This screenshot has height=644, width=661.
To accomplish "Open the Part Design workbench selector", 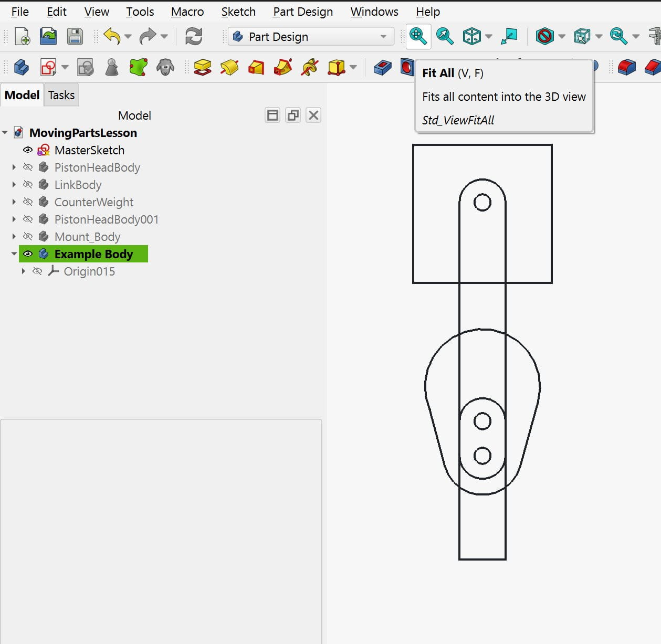I will tap(311, 37).
